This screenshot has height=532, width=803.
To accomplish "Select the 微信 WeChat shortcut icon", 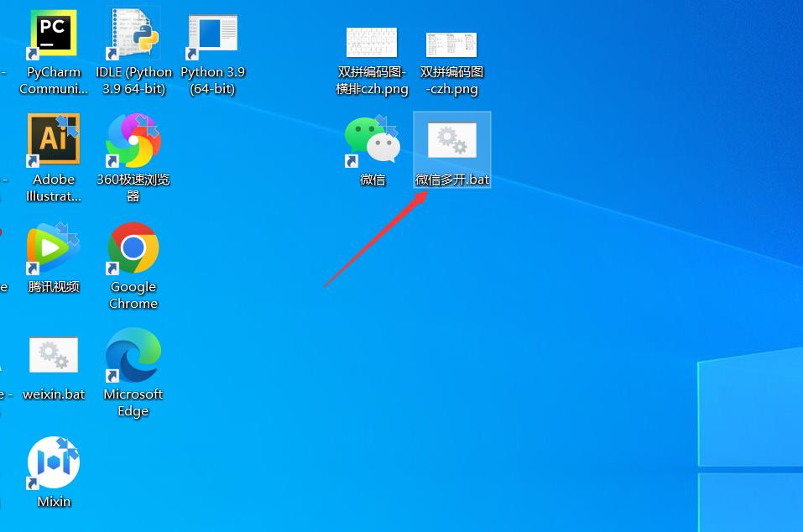I will coord(373,141).
